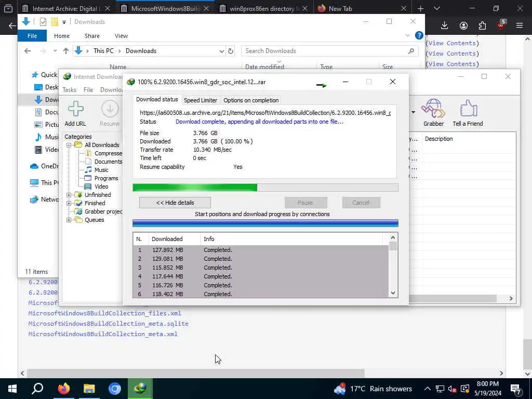Open a new Firefox tab with plus
This screenshot has height=399, width=532.
(x=420, y=8)
